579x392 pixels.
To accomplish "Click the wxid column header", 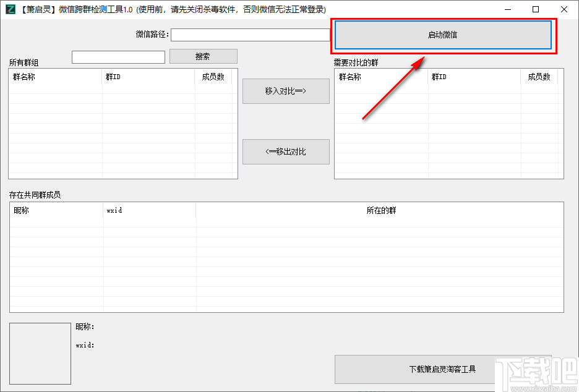I will pyautogui.click(x=148, y=210).
